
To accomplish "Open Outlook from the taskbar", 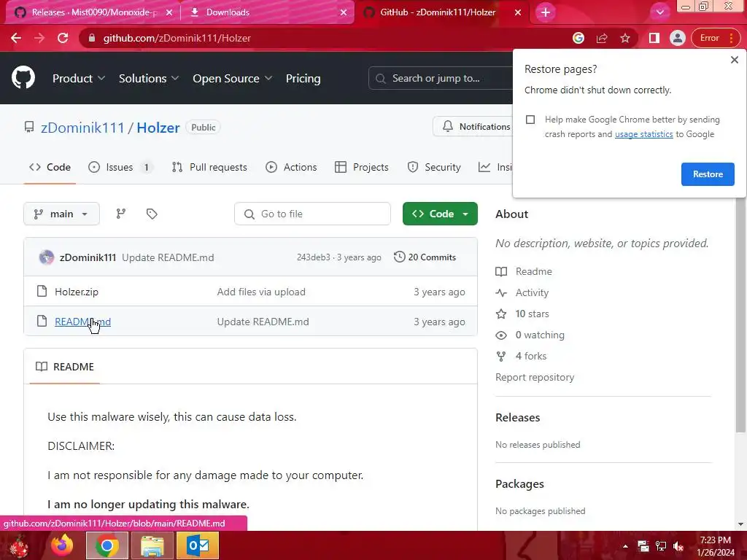I will (x=198, y=545).
